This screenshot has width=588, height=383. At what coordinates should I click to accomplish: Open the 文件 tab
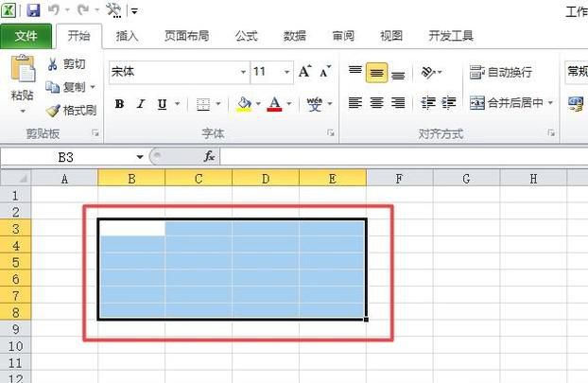tap(26, 36)
